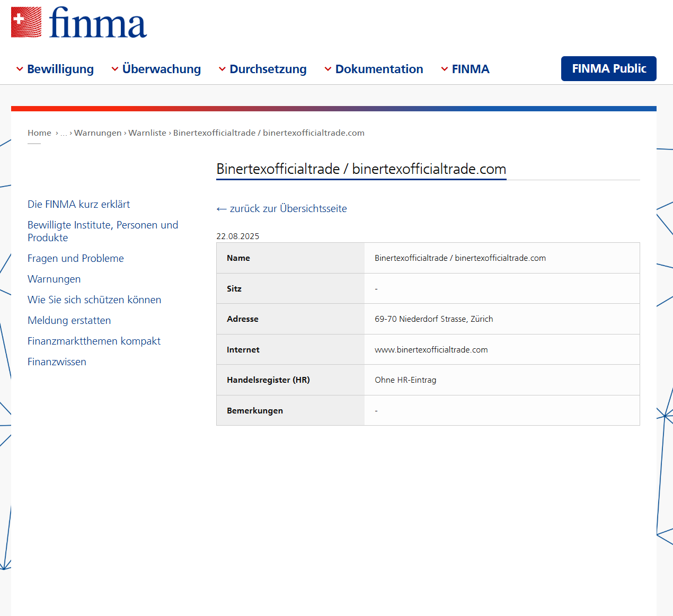Click the address 69-70 Niederdorf Strasse, Zürich
673x616 pixels.
point(434,319)
